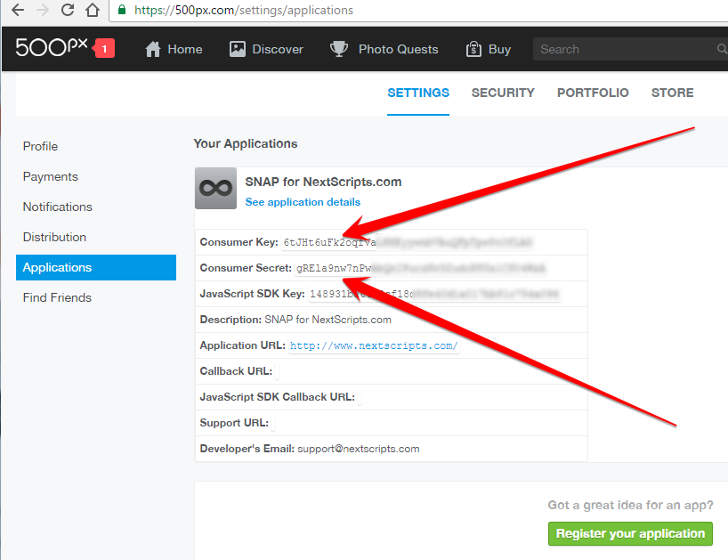The height and width of the screenshot is (560, 728).
Task: Open Find Friends in the sidebar
Action: click(x=57, y=297)
